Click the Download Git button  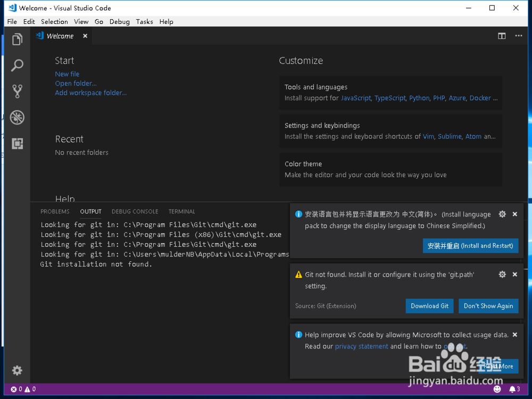[429, 306]
